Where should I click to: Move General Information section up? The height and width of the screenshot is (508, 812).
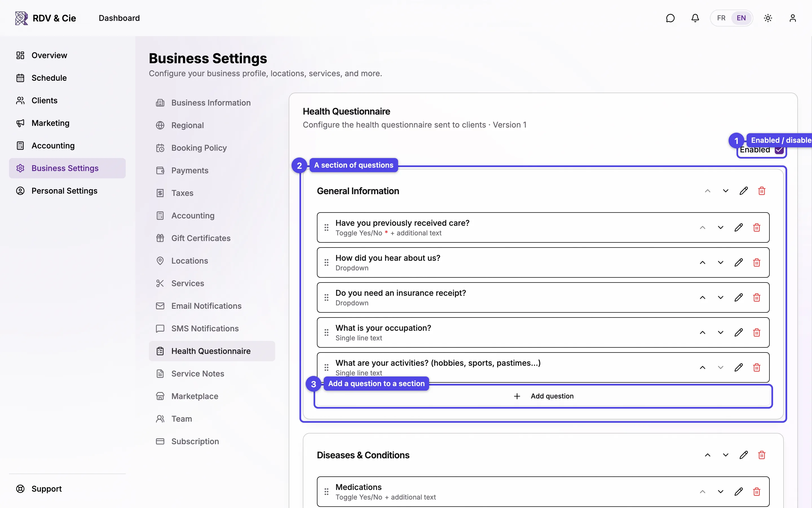(708, 191)
